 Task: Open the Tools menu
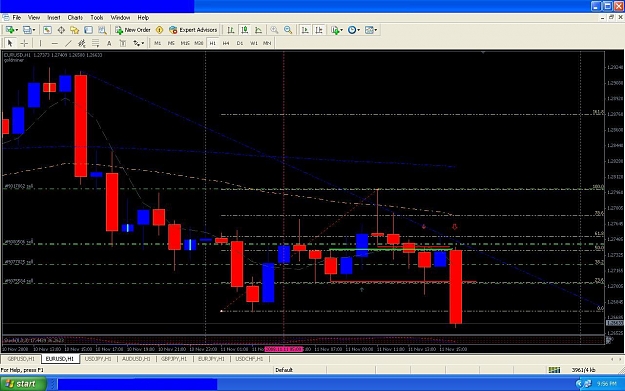[x=97, y=18]
